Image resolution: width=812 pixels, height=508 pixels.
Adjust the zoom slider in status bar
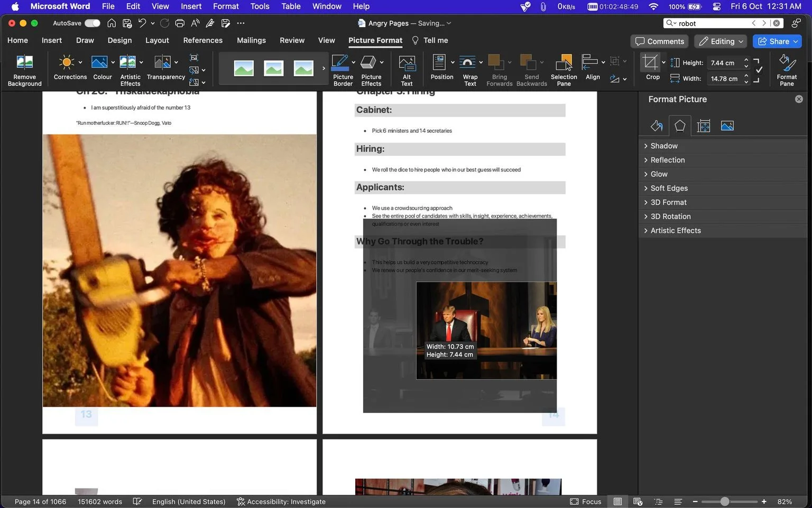tap(725, 502)
